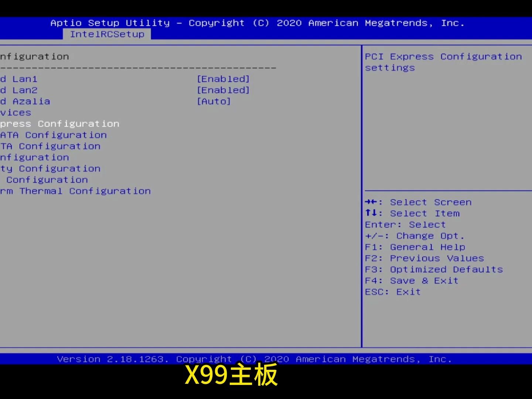This screenshot has height=399, width=532.
Task: Select the Azalia setting row label
Action: pos(25,101)
